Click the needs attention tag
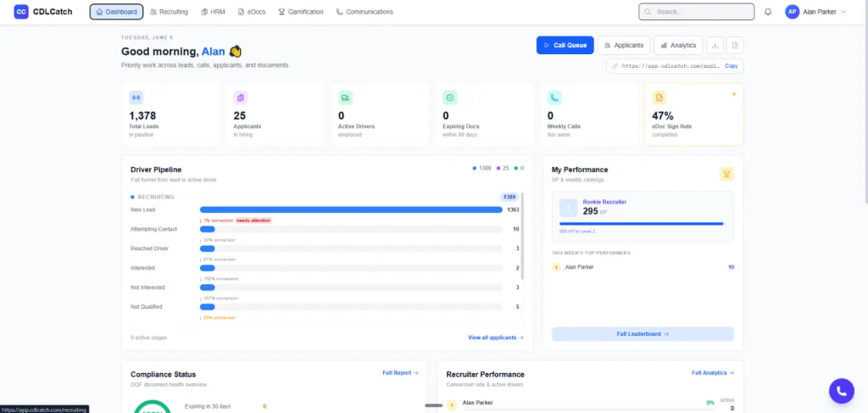This screenshot has height=413, width=868. point(253,220)
